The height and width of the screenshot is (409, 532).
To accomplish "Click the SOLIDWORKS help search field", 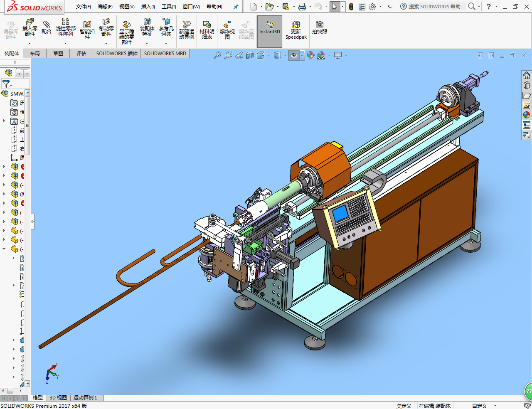I will [x=434, y=7].
